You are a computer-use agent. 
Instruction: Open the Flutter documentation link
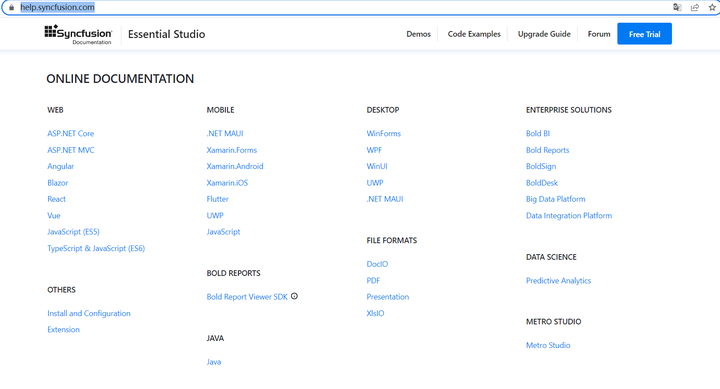(217, 199)
